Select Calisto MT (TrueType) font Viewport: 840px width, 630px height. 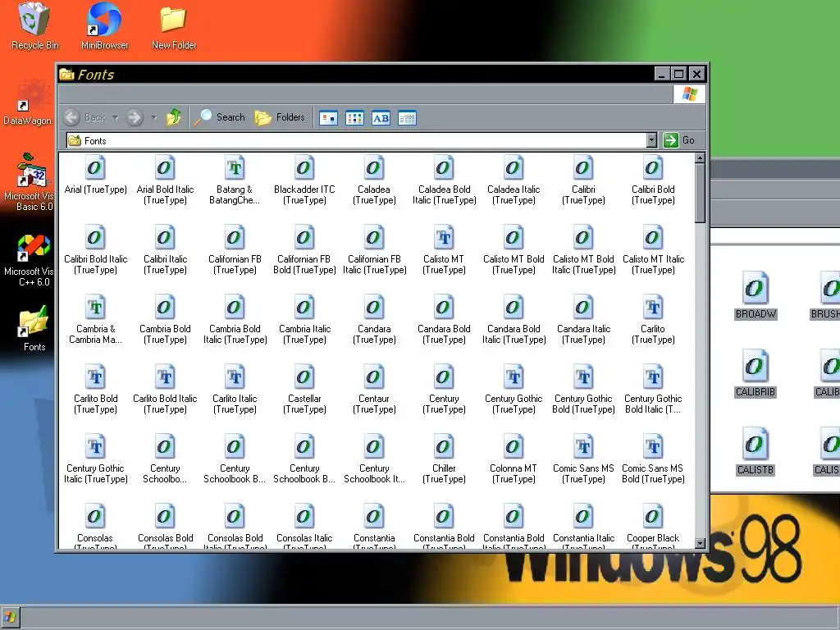tap(444, 249)
